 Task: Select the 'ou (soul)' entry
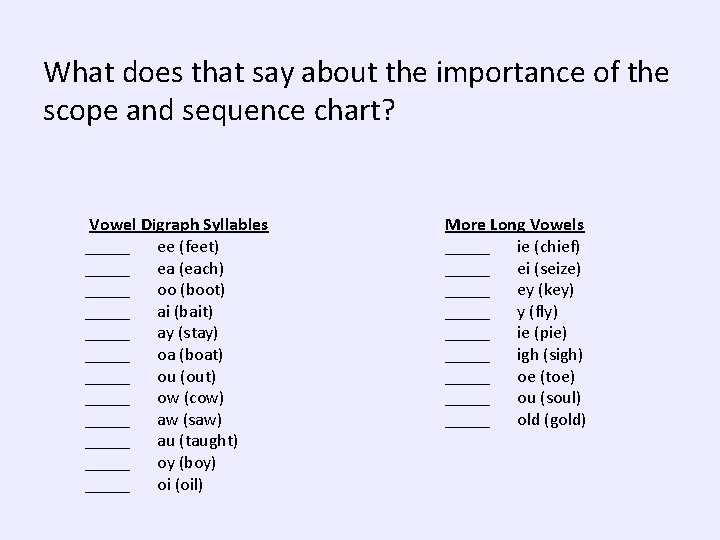pyautogui.click(x=549, y=398)
